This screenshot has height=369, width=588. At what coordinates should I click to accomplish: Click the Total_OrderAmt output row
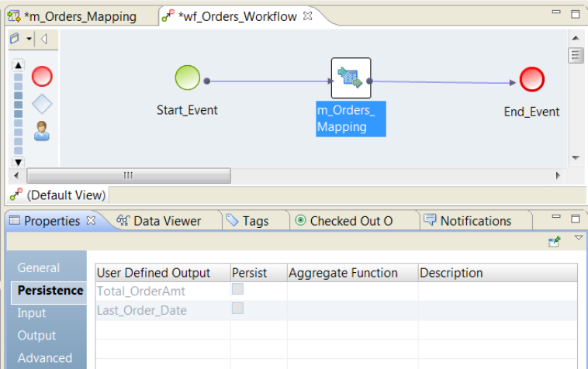[x=141, y=291]
